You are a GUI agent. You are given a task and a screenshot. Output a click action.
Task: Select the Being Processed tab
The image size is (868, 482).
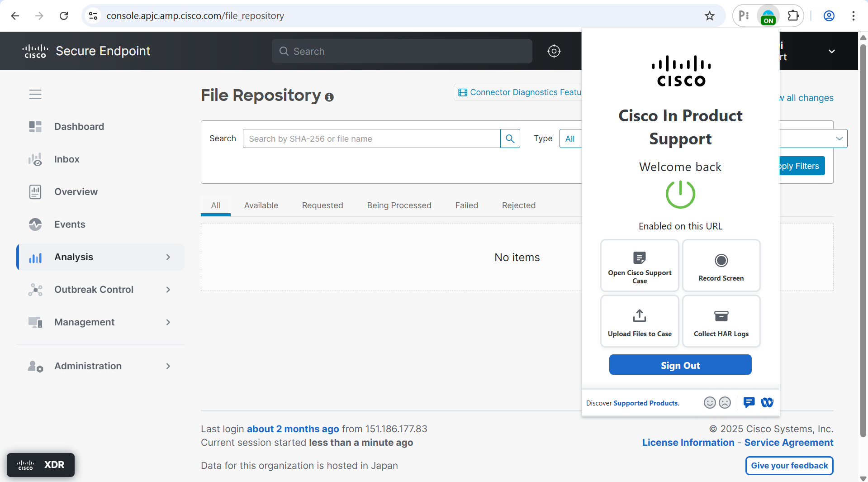tap(399, 205)
